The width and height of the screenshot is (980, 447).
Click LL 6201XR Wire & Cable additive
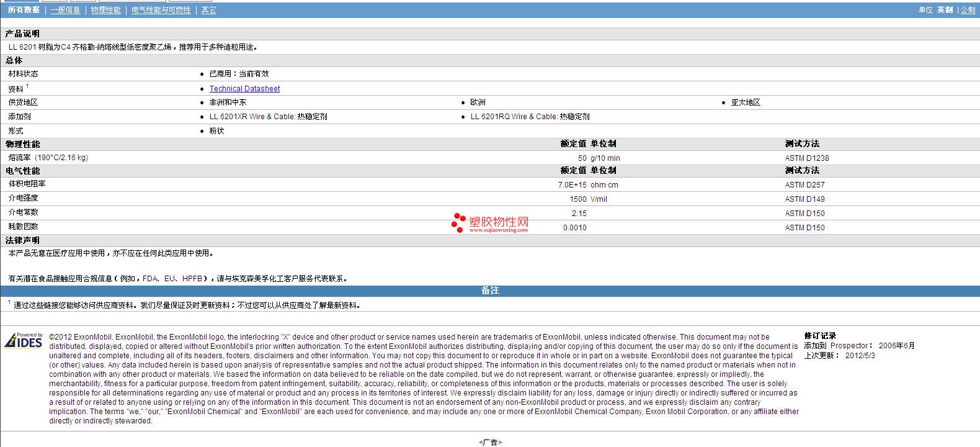268,117
